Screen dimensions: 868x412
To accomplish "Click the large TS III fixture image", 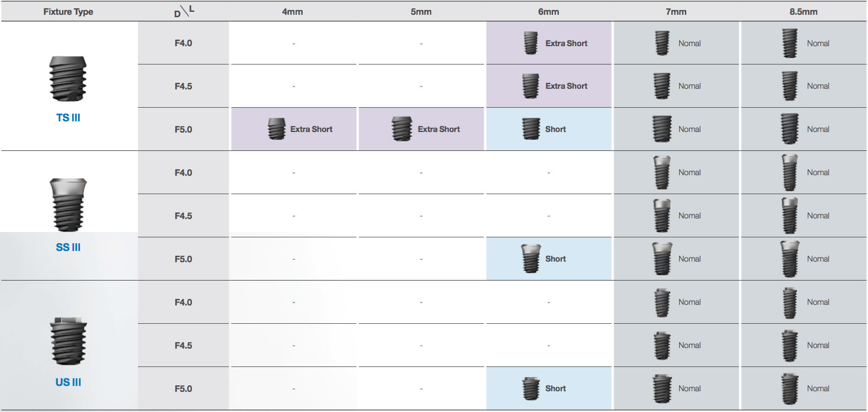I will tap(67, 80).
